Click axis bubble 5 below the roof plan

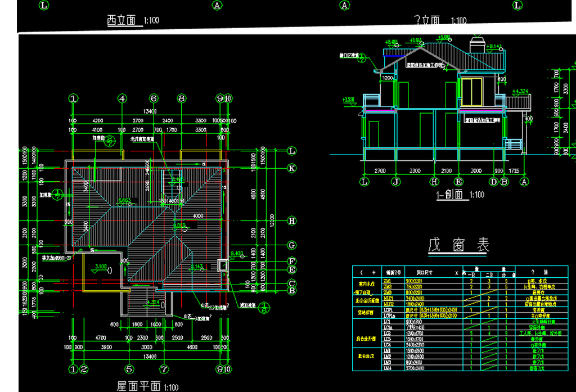pyautogui.click(x=129, y=370)
